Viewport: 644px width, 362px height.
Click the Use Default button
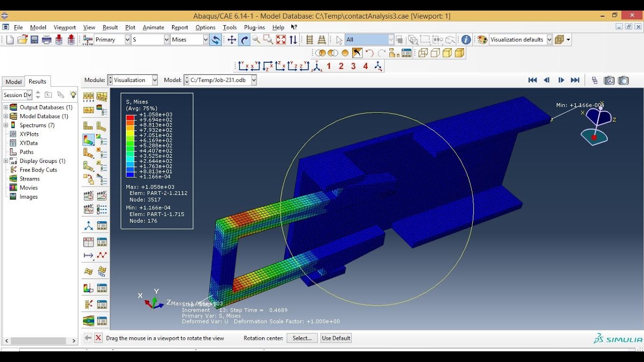[x=336, y=338]
